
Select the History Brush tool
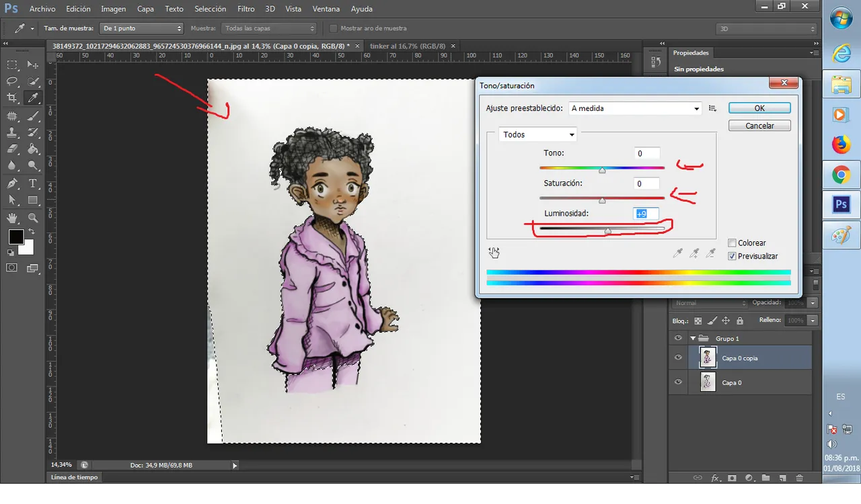tap(32, 132)
